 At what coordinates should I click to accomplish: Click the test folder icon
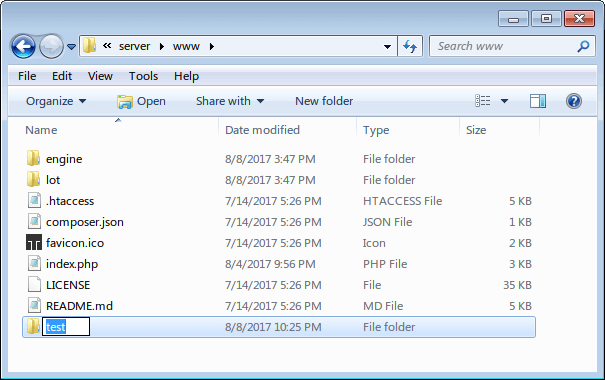[34, 326]
